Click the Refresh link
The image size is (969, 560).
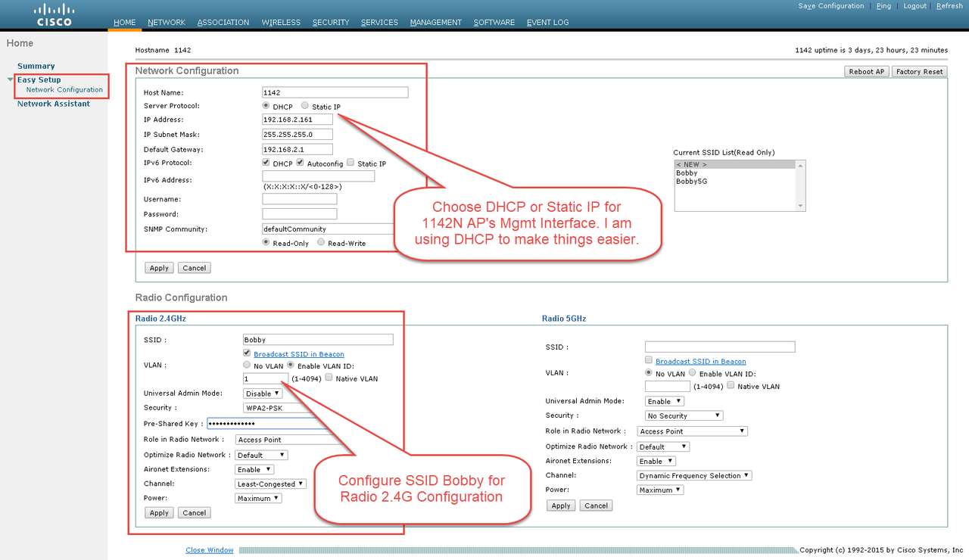tap(949, 6)
